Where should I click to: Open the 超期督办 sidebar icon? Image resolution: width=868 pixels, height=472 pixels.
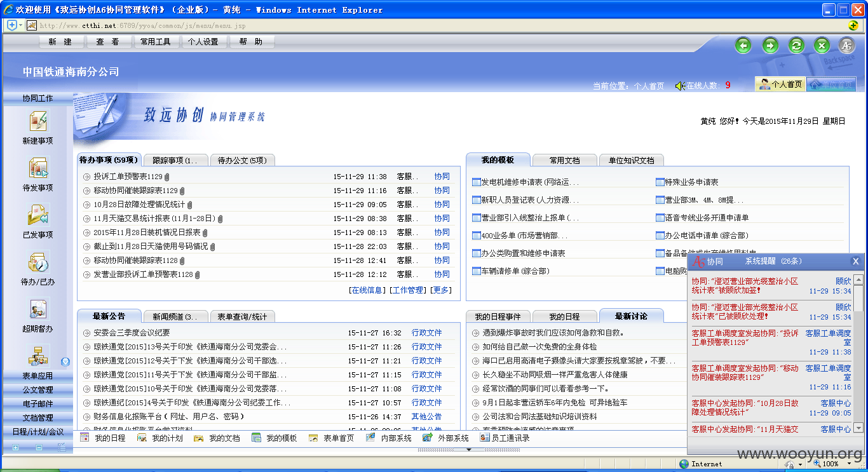coord(37,309)
